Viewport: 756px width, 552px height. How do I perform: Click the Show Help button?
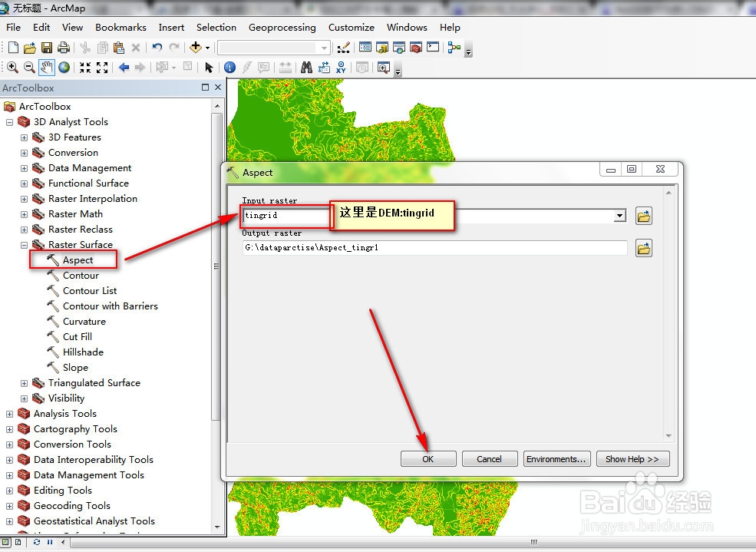632,459
